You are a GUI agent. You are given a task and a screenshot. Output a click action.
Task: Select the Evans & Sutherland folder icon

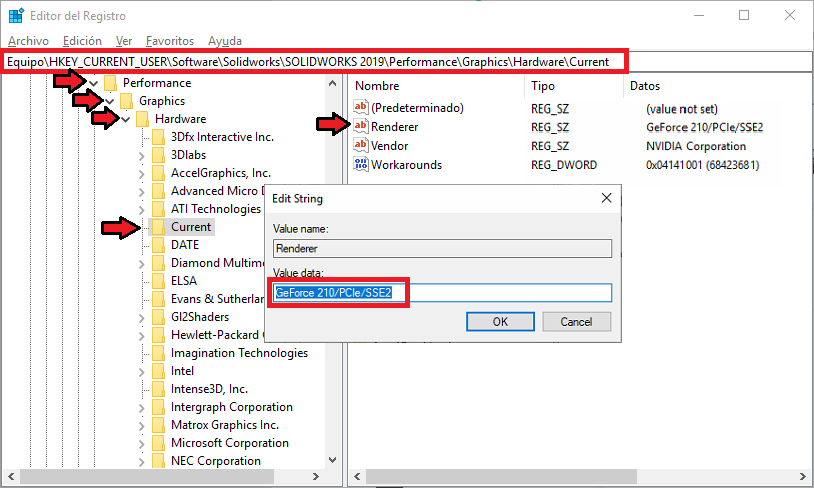coord(159,299)
